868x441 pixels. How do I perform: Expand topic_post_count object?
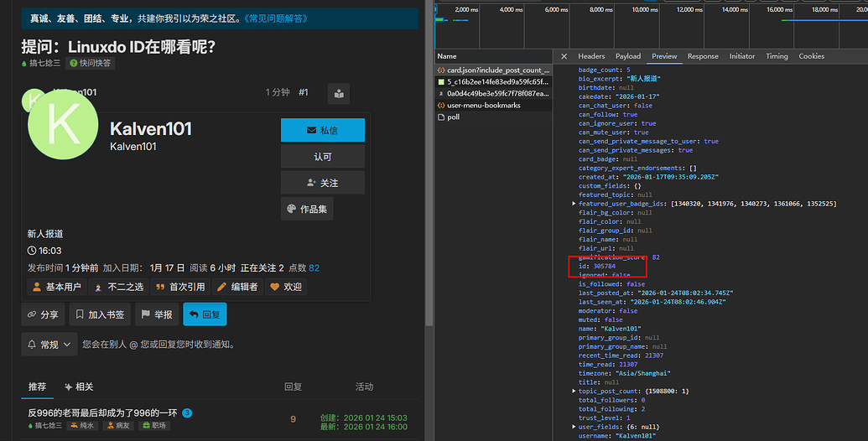coord(574,392)
